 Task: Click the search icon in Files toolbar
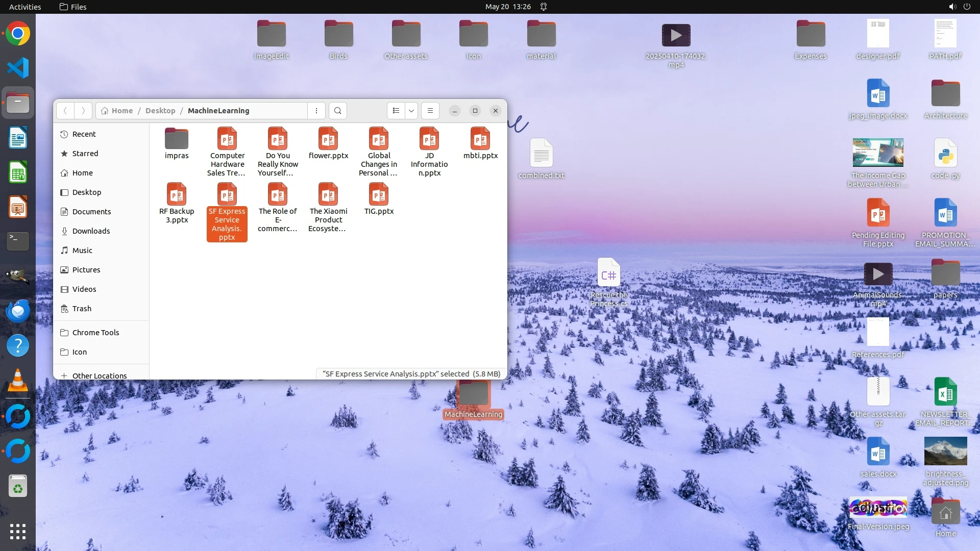(x=337, y=111)
